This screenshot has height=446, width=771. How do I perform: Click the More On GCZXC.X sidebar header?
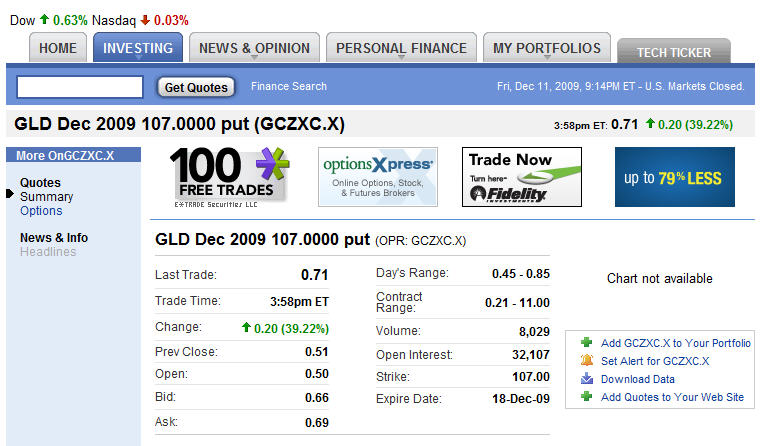coord(73,155)
